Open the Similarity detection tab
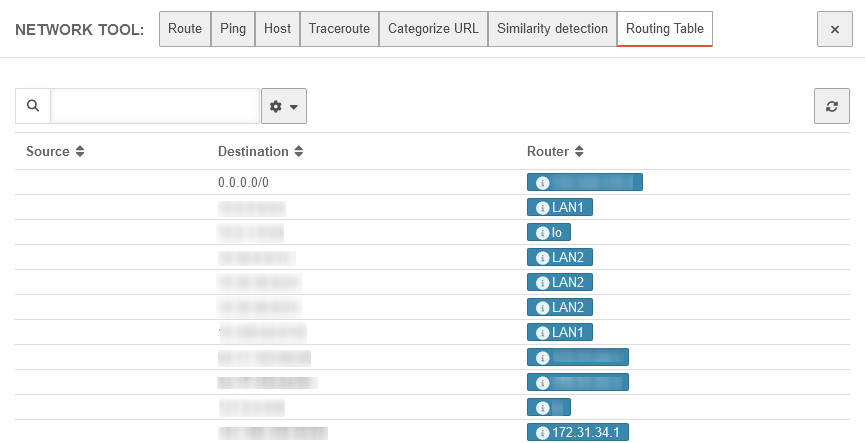The image size is (865, 443). [552, 29]
